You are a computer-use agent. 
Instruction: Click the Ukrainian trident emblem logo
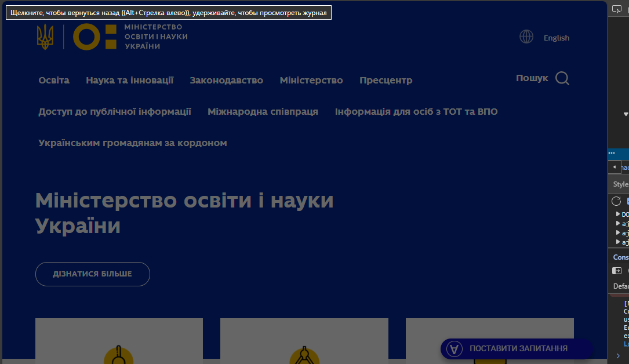(x=45, y=37)
